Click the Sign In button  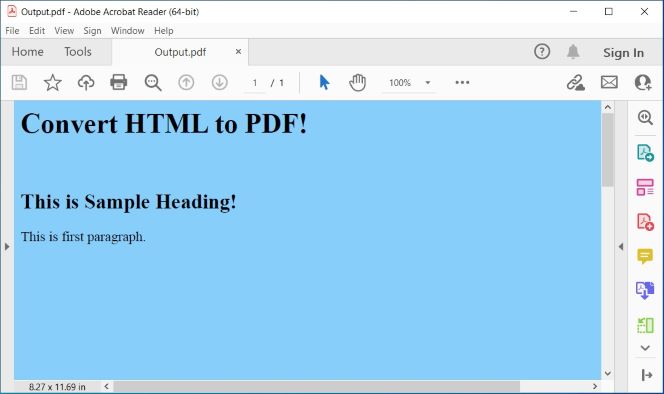(x=623, y=53)
